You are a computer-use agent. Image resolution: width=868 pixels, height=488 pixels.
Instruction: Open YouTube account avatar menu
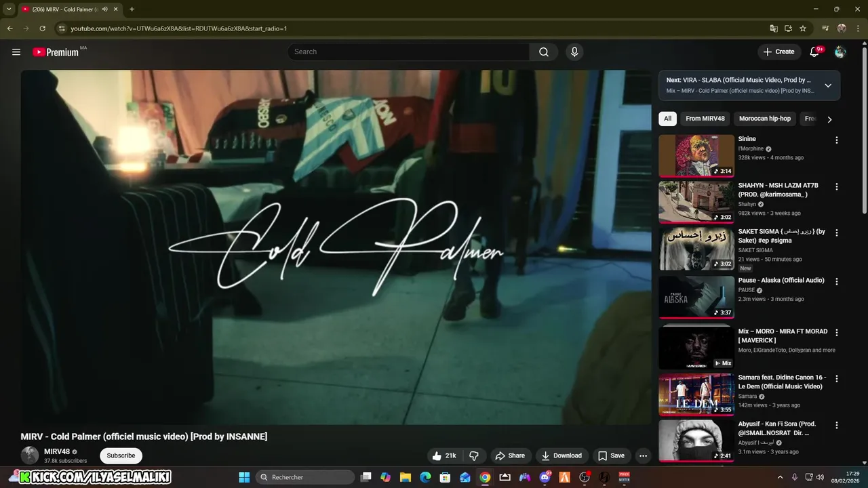840,52
